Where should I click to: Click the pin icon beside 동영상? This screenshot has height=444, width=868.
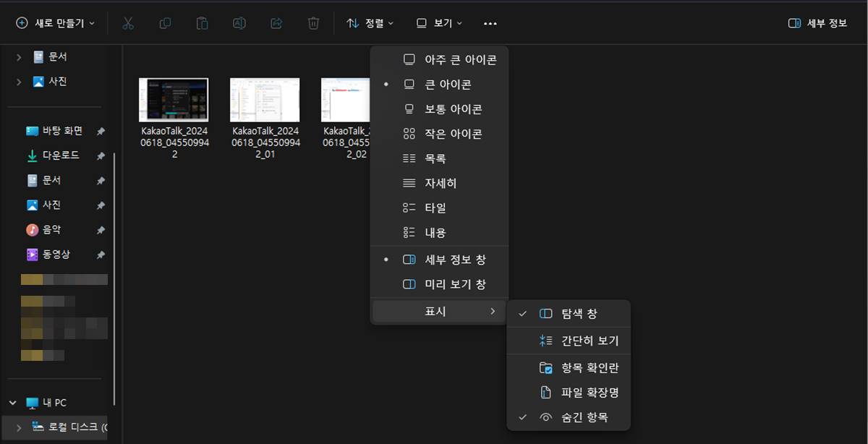click(101, 255)
